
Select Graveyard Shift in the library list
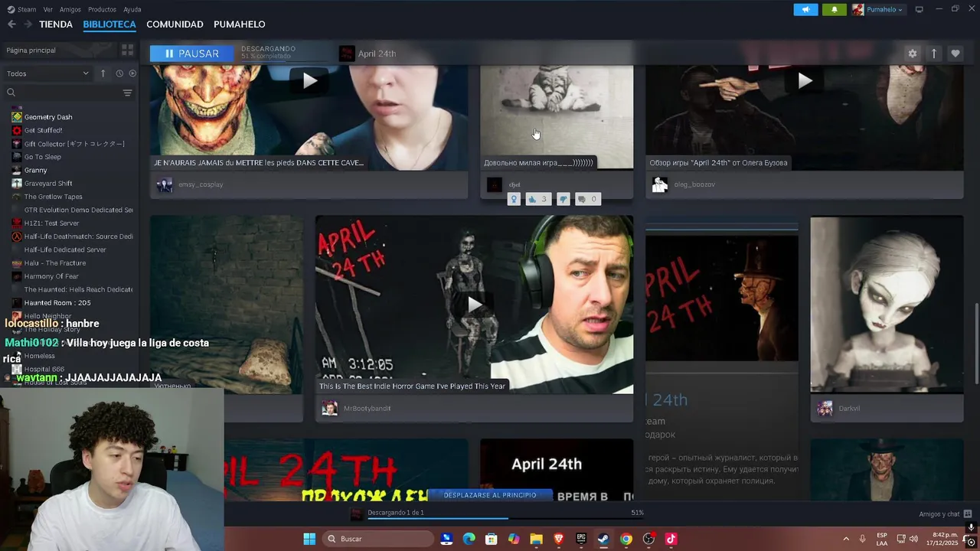pyautogui.click(x=48, y=184)
